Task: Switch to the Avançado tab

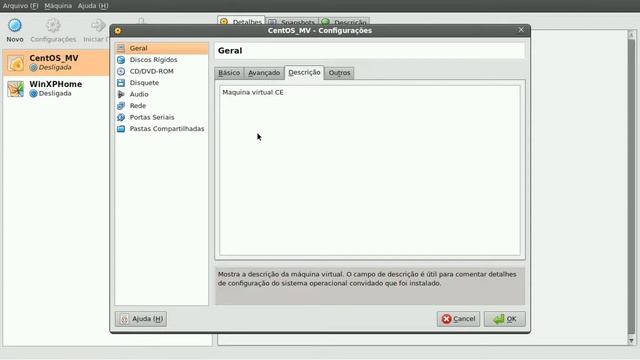Action: click(x=264, y=73)
